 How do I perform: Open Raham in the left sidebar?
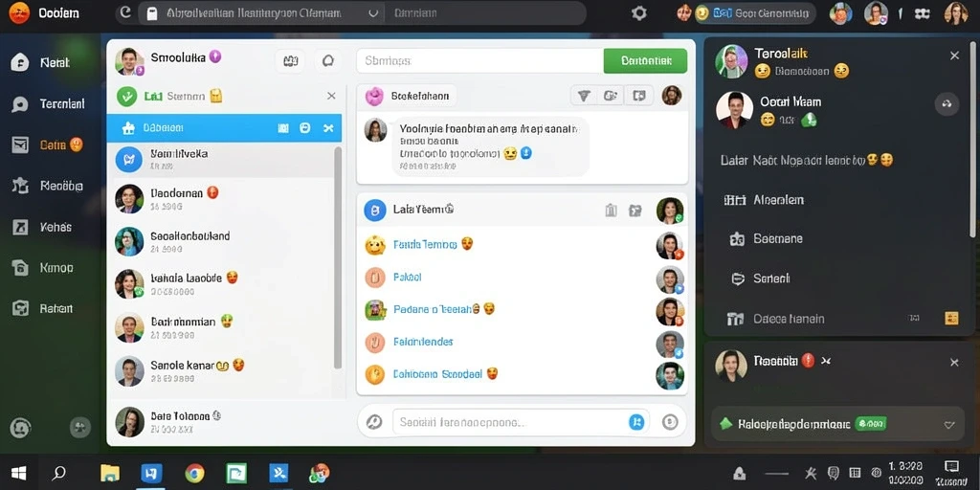(x=42, y=308)
